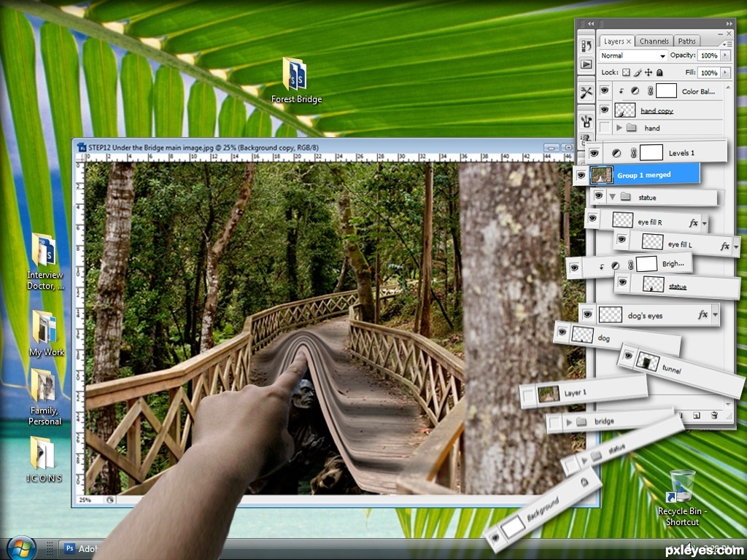Select the Family, Personal desktop folder
This screenshot has width=747, height=560.
click(x=44, y=397)
